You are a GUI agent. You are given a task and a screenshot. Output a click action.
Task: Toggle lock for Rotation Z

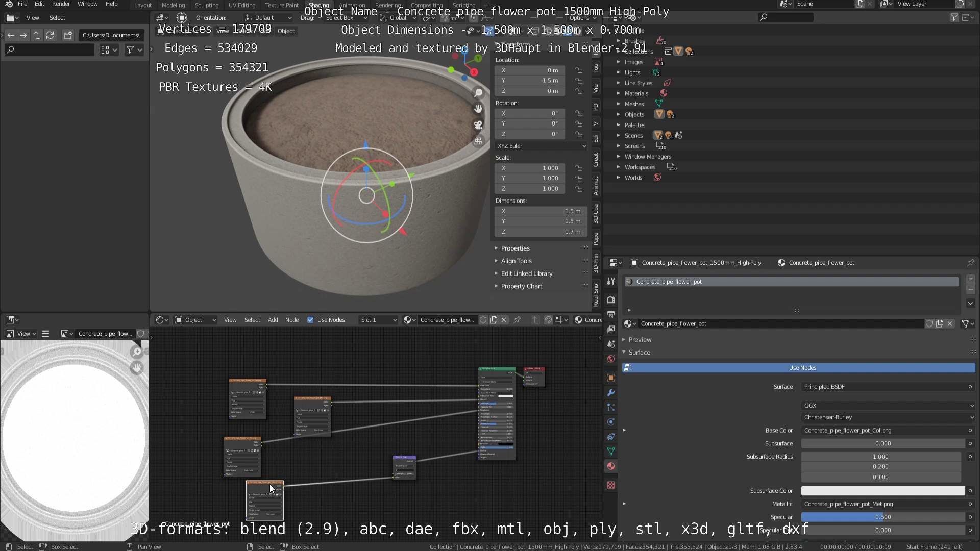579,134
